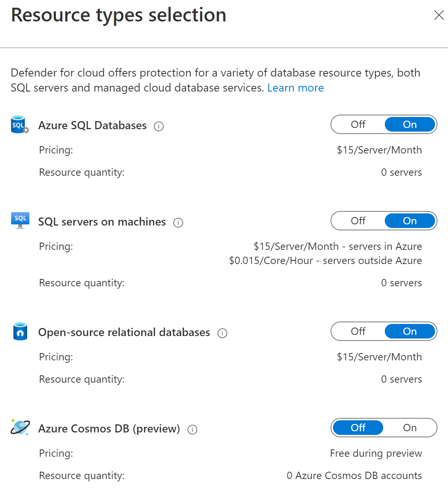Turn off Azure SQL Databases protection

[358, 125]
